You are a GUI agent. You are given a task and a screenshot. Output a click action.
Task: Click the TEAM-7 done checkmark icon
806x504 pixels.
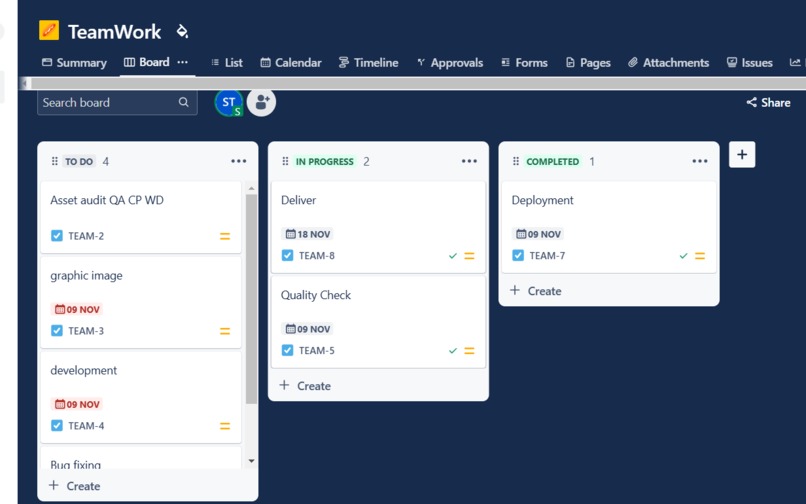(683, 256)
